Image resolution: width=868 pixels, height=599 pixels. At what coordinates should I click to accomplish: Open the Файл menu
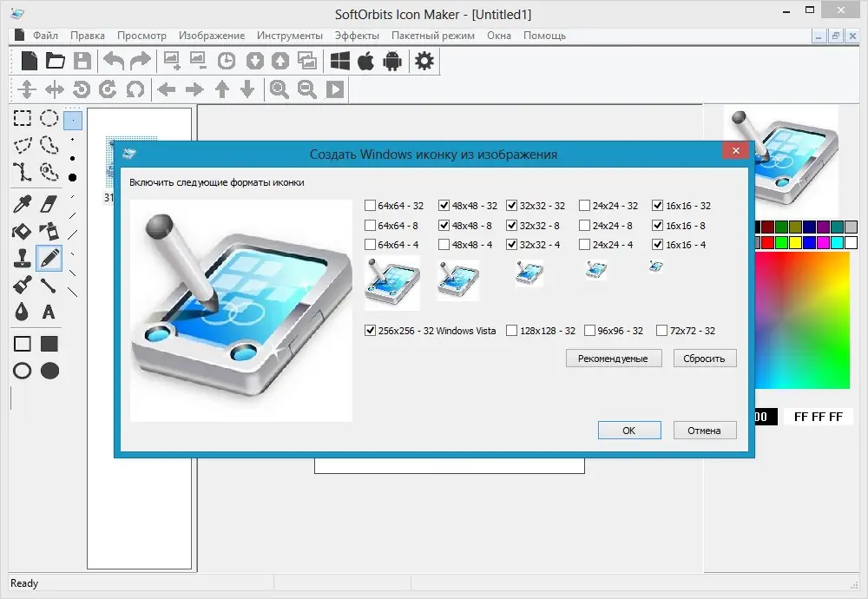(x=45, y=36)
